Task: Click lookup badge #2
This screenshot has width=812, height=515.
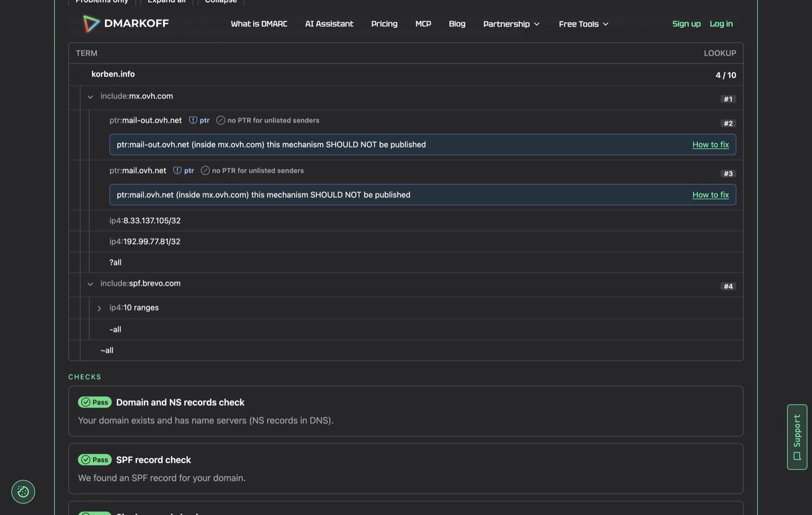Action: (728, 123)
